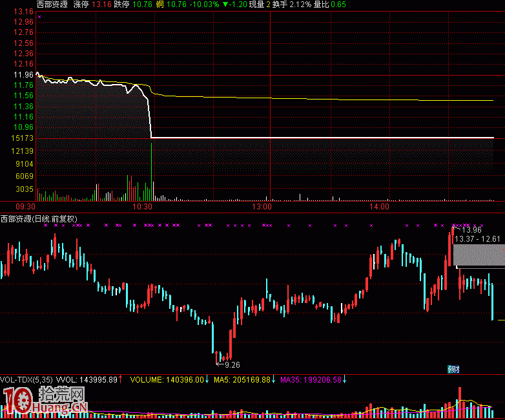Click the 13.96 high price annotation

(471, 230)
